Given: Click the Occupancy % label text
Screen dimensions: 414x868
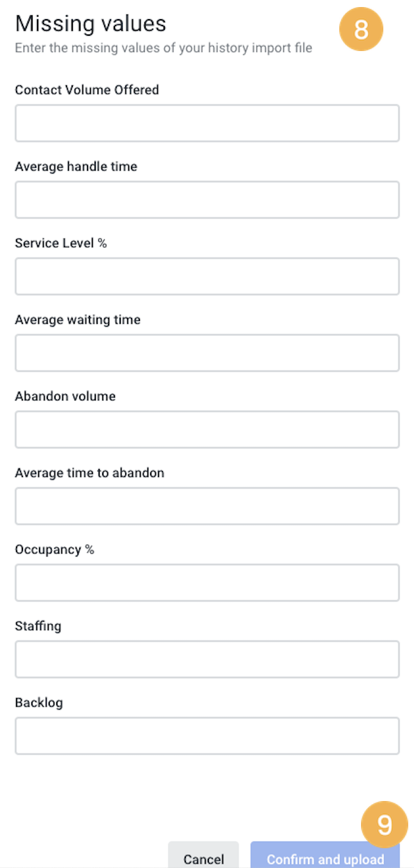Looking at the screenshot, I should point(54,550).
